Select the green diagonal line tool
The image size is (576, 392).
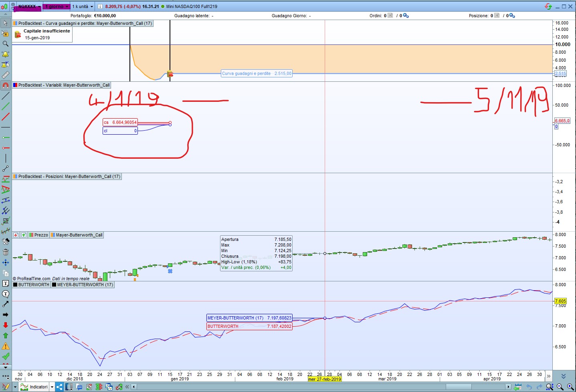[x=6, y=106]
